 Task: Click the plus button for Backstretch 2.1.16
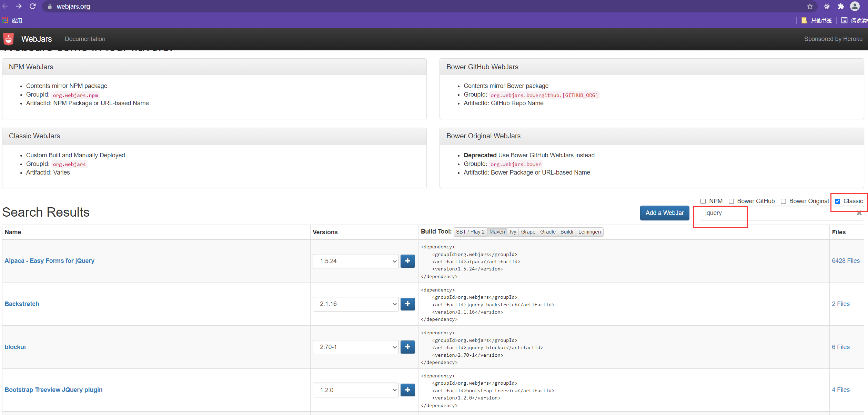click(x=407, y=304)
